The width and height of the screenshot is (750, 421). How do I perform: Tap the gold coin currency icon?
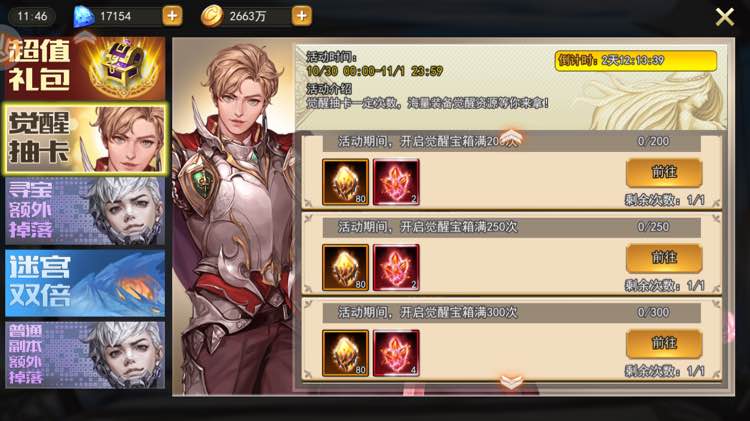click(x=211, y=16)
